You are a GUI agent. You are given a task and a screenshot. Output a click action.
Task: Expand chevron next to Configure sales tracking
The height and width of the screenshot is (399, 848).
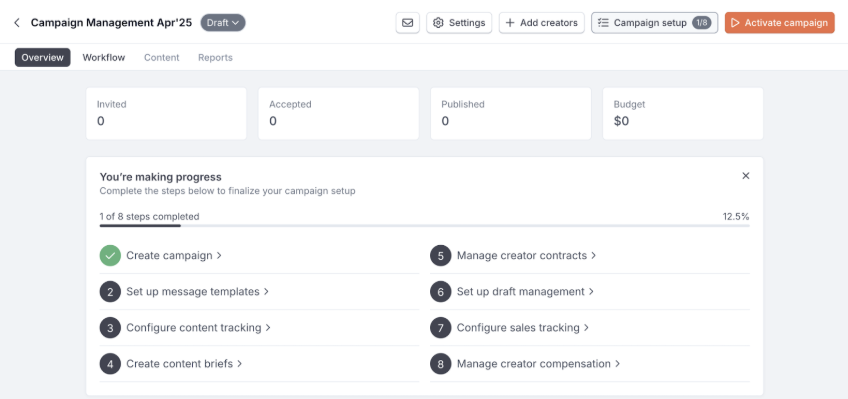point(586,328)
